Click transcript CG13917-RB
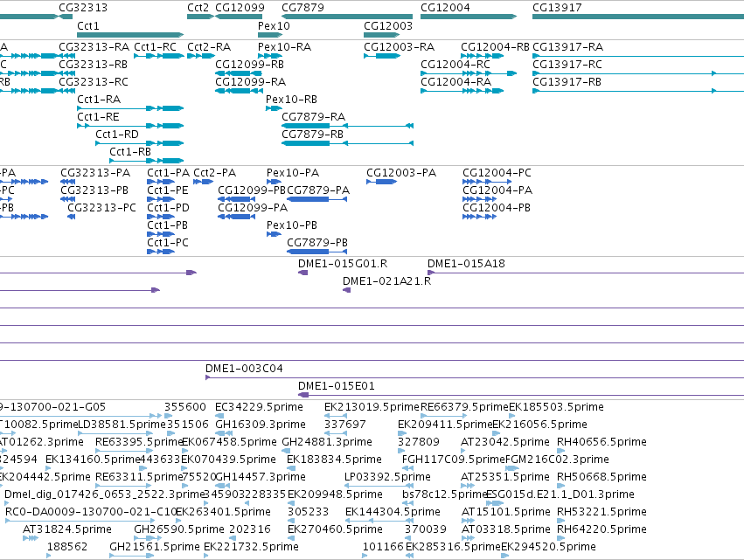 pyautogui.click(x=638, y=91)
